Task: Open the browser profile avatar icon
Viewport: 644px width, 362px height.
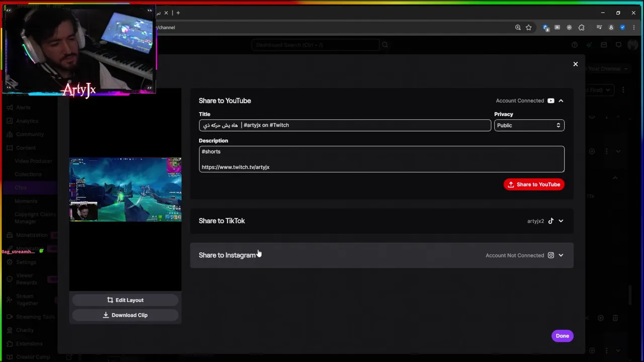Action: coord(611,28)
